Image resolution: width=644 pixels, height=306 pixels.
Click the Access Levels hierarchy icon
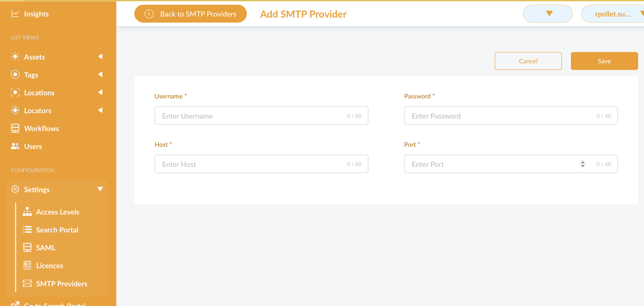[27, 212]
